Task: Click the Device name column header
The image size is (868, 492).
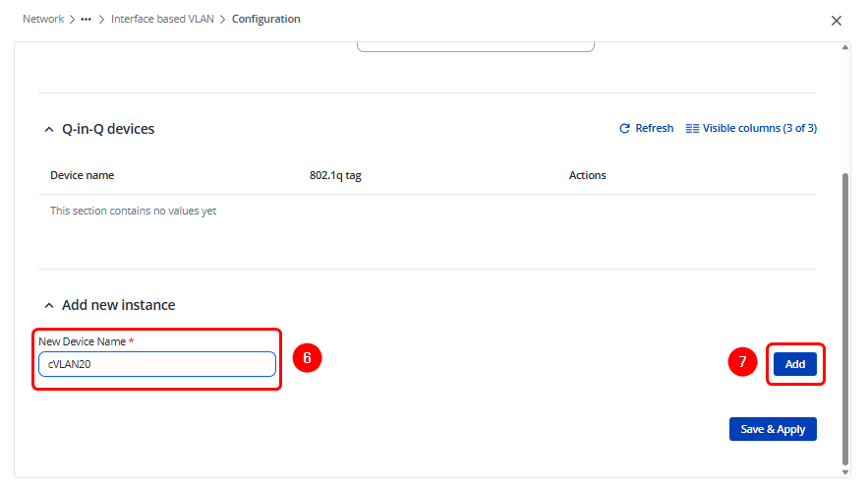Action: point(83,176)
